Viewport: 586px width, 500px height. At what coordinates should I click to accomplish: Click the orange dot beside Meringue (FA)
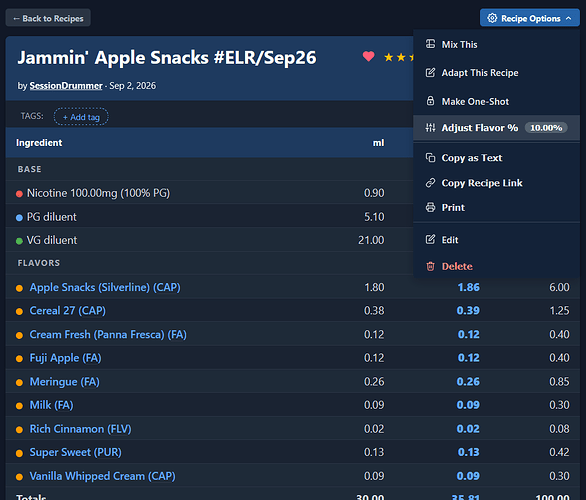coord(19,382)
